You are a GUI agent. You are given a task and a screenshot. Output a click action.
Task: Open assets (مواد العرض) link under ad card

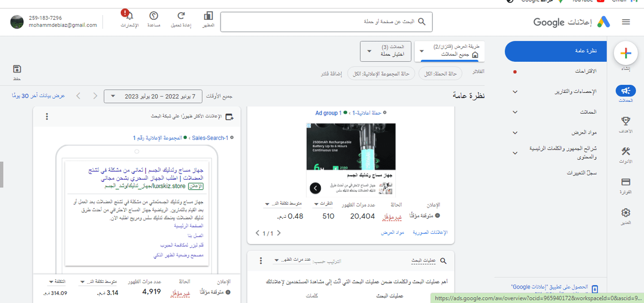click(x=392, y=233)
